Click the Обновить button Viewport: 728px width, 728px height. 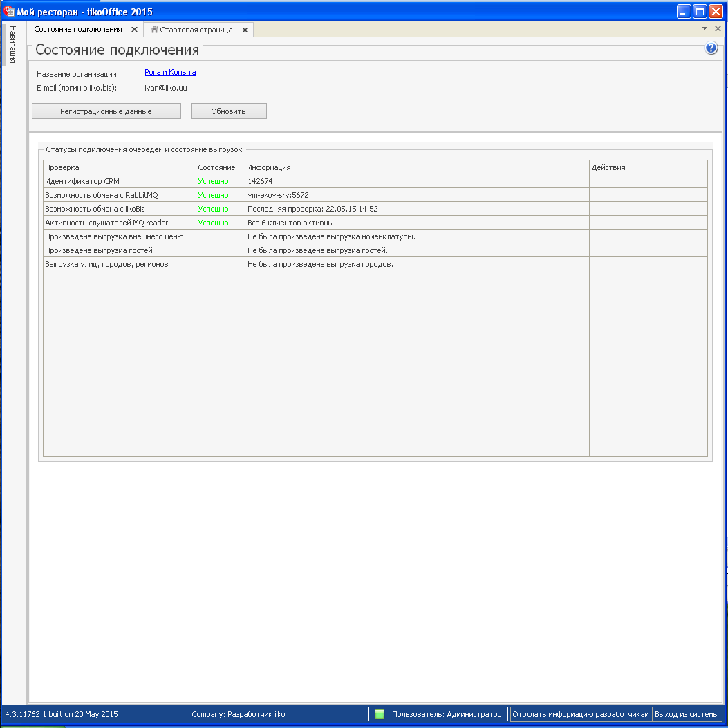click(228, 111)
